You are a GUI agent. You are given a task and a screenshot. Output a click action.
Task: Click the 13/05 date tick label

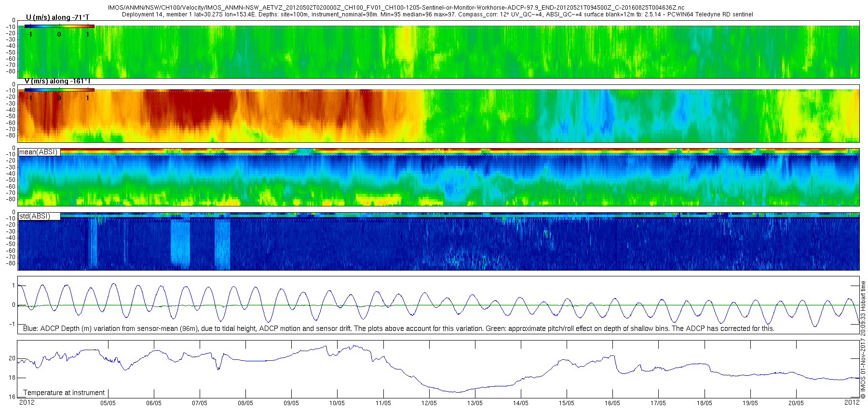[x=475, y=403]
